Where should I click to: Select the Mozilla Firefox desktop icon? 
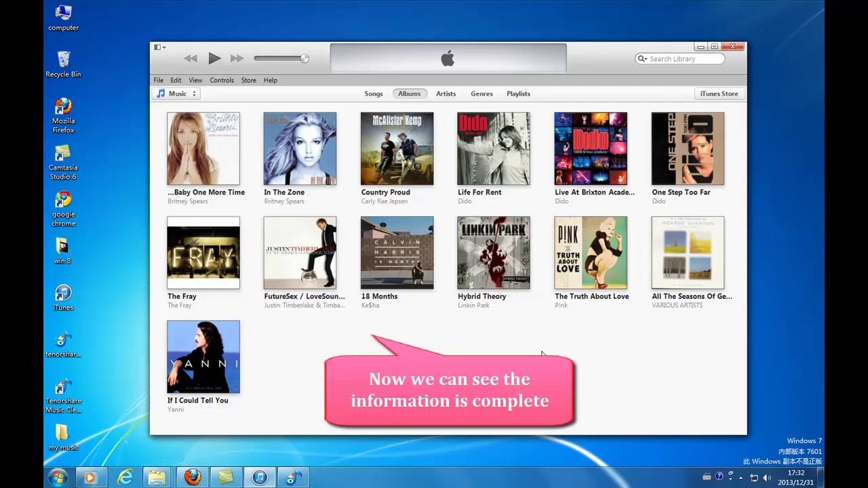pyautogui.click(x=63, y=115)
